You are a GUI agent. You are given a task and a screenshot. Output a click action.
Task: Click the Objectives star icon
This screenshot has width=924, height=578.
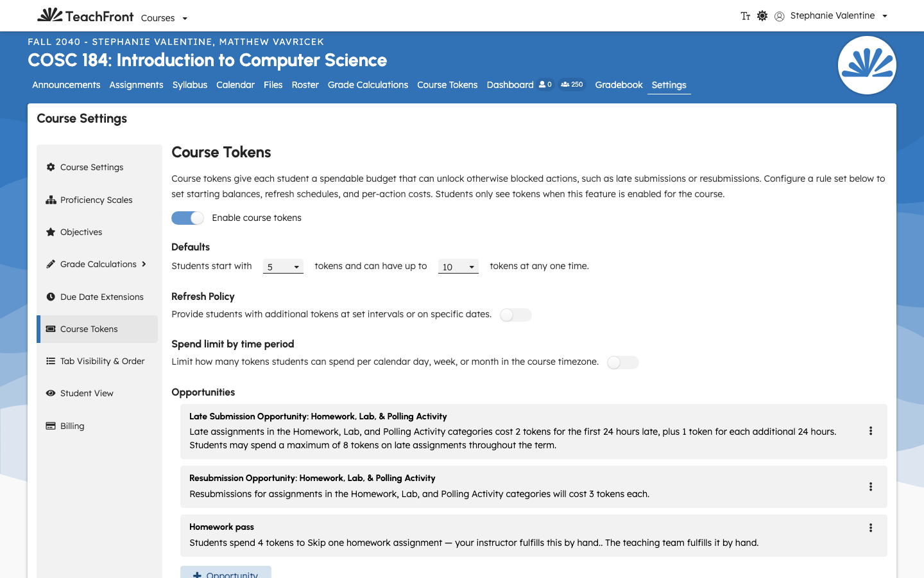pos(51,232)
